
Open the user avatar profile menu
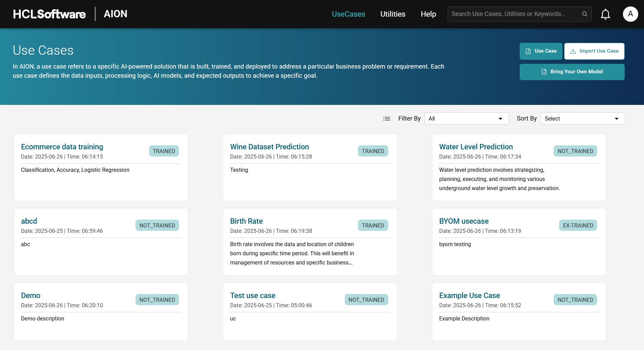click(x=630, y=14)
